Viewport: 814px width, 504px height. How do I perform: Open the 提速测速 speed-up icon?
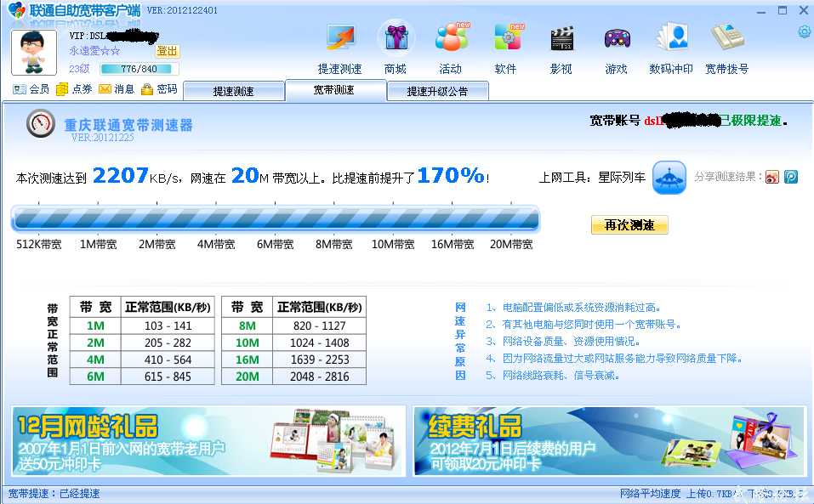[340, 39]
